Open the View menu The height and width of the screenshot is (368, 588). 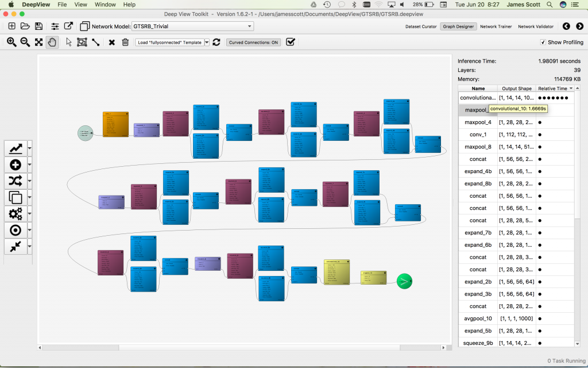[x=80, y=5]
